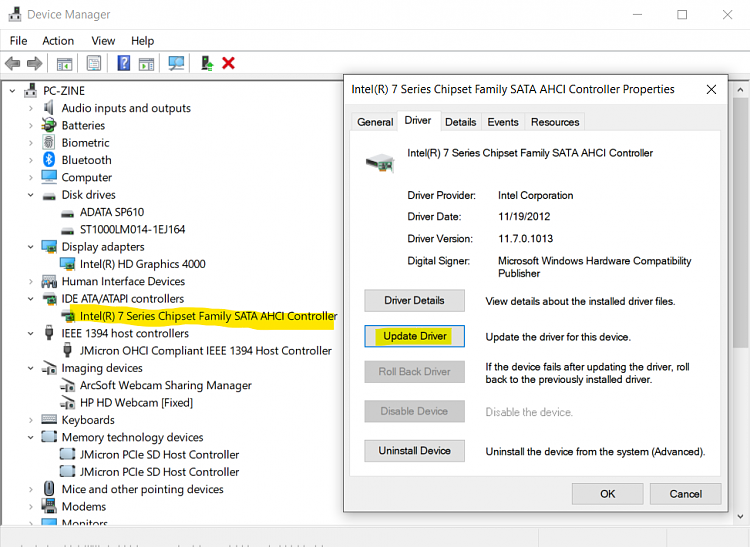The image size is (750, 547).
Task: Click Cancel in the Properties dialog
Action: (685, 493)
